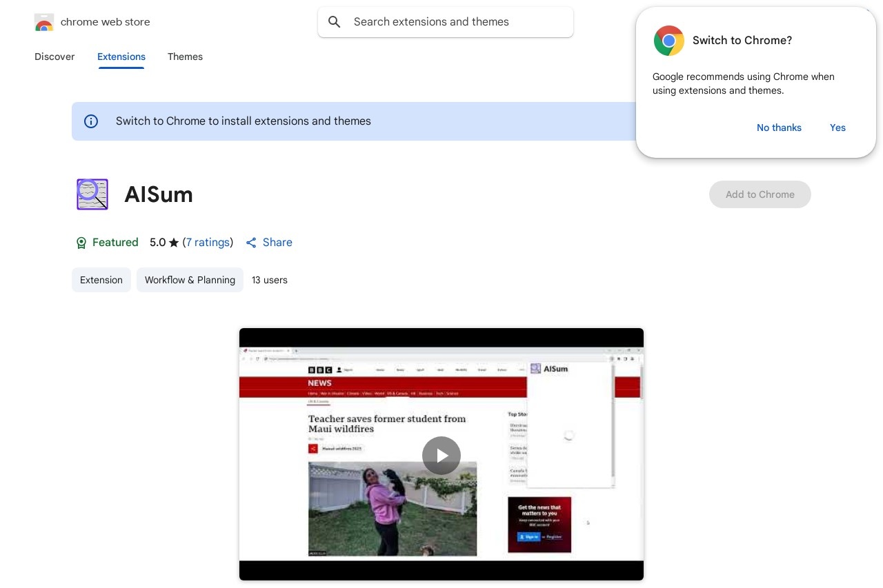Screen dimensions: 883x588
Task: Click Yes to switch to Chrome
Action: click(837, 128)
